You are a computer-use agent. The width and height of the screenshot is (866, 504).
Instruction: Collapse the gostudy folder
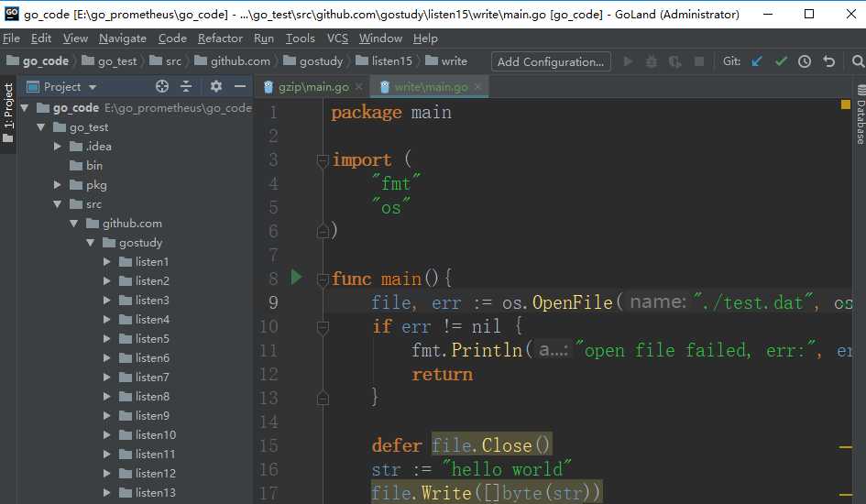point(91,242)
